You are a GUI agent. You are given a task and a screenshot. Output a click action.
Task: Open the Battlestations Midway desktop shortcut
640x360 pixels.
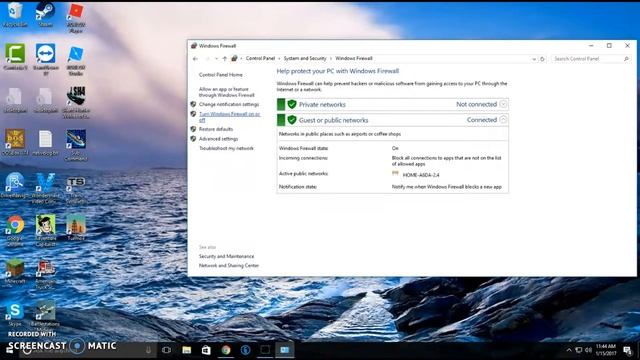45,315
